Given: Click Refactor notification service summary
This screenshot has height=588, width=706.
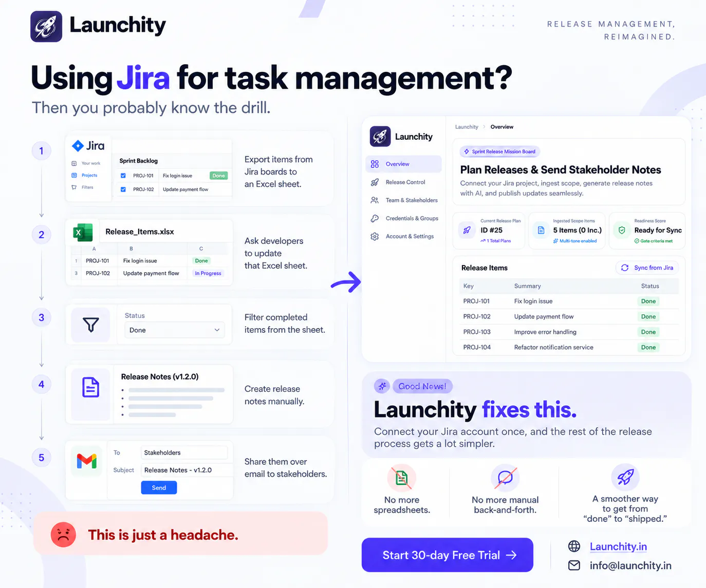Looking at the screenshot, I should tap(553, 347).
